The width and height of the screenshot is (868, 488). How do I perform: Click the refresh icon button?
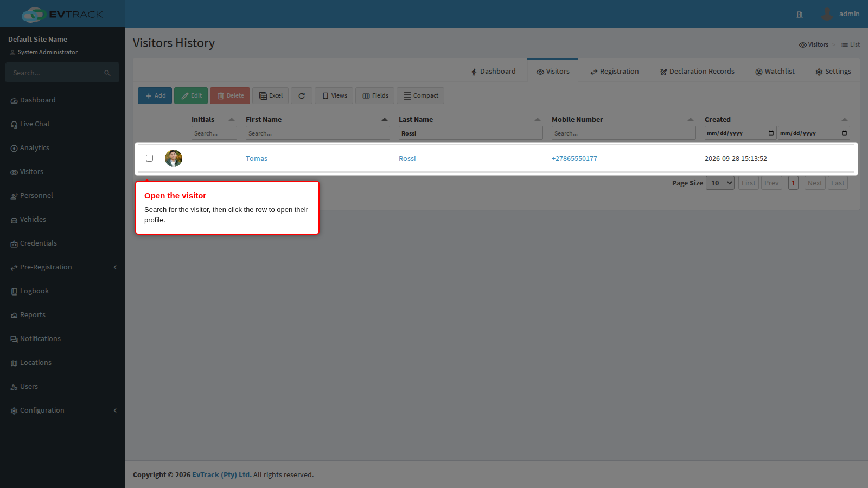pos(302,95)
